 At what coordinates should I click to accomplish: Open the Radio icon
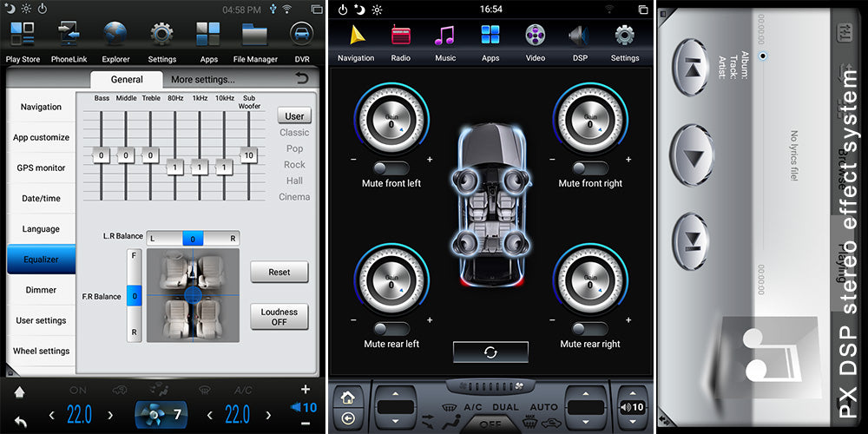401,36
